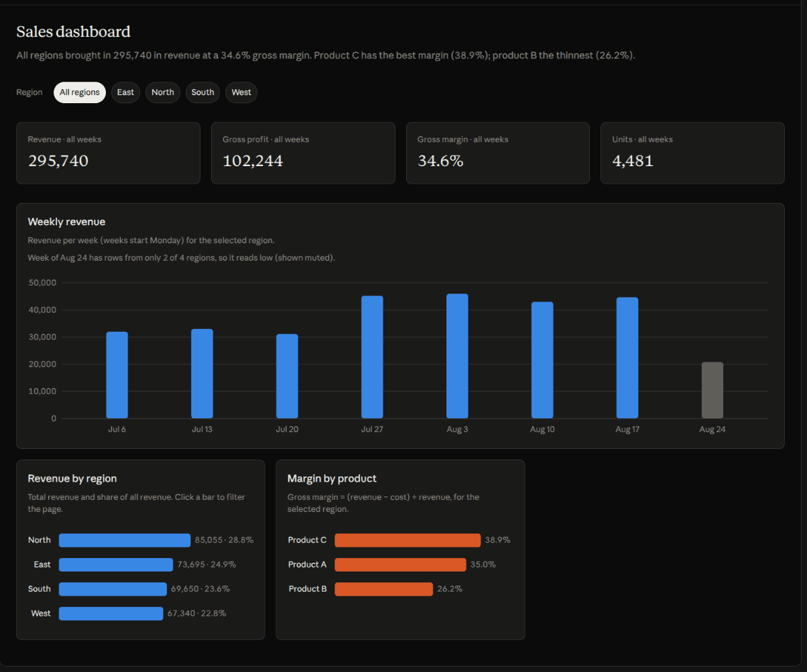
Task: Click the North bar in Revenue by region
Action: 125,540
